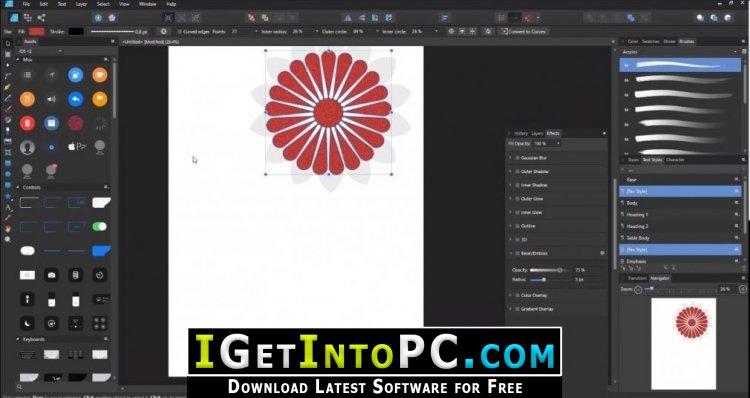Zoom in with the Navigator plus button
This screenshot has height=398, width=750.
point(742,289)
